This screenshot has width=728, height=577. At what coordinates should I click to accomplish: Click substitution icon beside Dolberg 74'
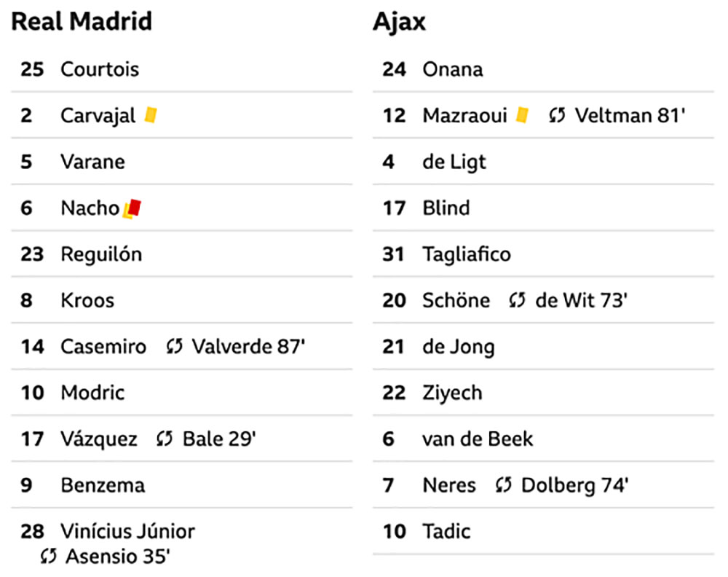click(x=504, y=485)
